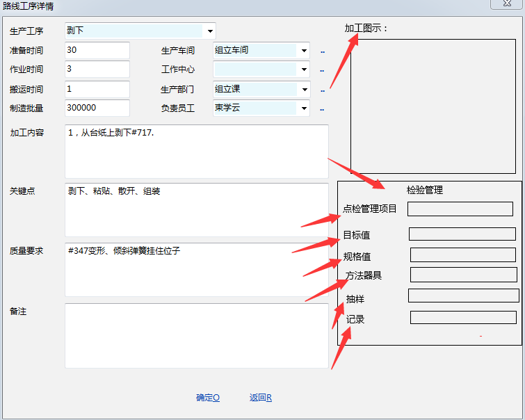This screenshot has width=525, height=420.
Task: Click the lookup button beside 工作中心
Action: coord(322,70)
